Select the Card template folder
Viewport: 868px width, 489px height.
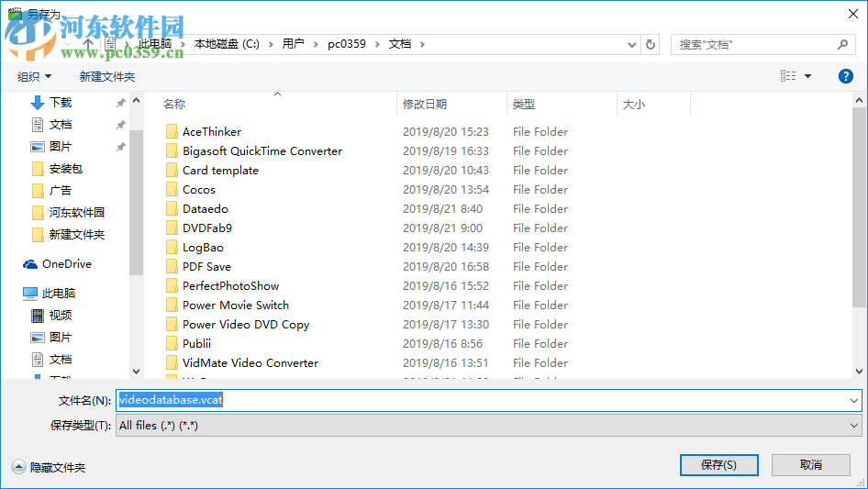[x=220, y=170]
